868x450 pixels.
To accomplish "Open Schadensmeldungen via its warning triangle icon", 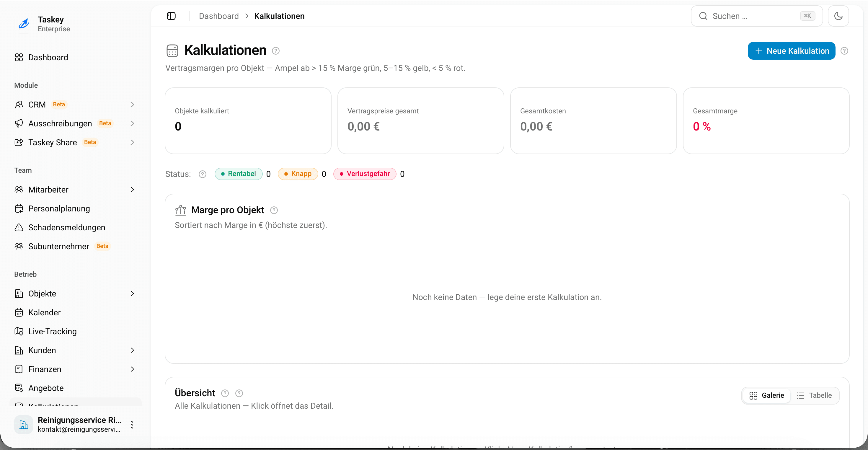I will coord(19,228).
